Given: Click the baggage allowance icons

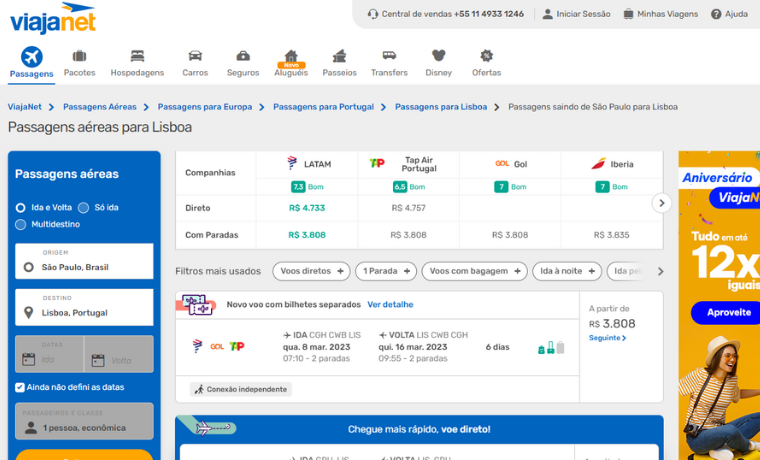Looking at the screenshot, I should 551,348.
